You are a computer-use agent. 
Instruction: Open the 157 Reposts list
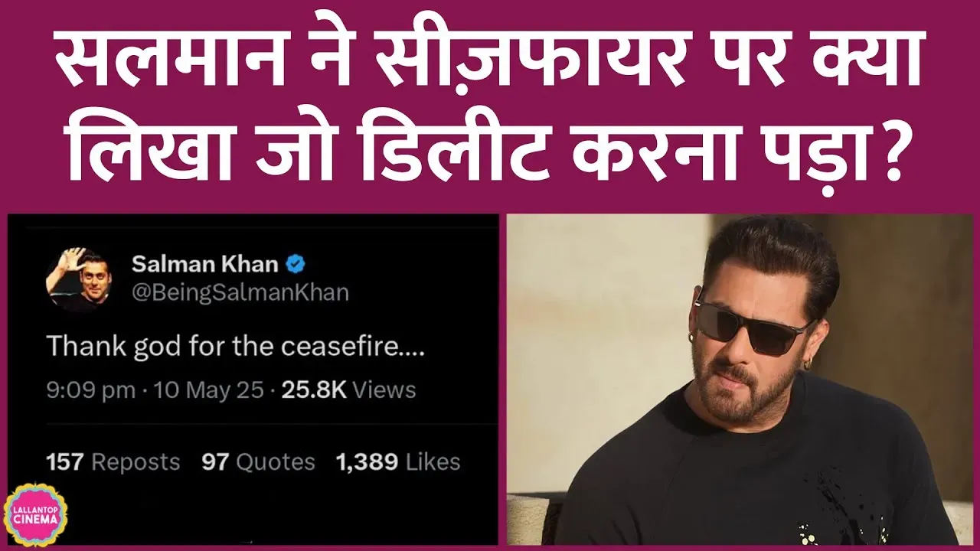[113, 462]
